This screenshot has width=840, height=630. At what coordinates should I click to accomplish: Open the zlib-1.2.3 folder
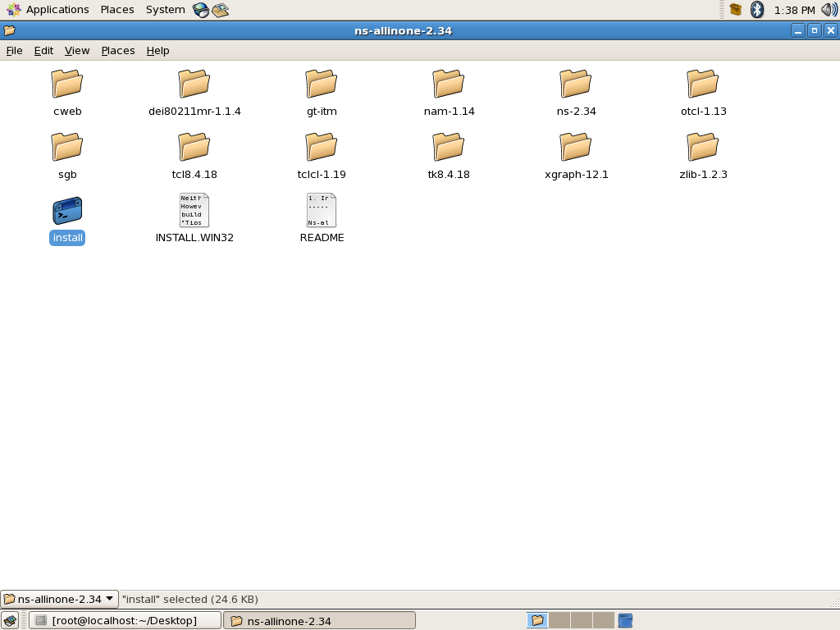click(x=702, y=146)
